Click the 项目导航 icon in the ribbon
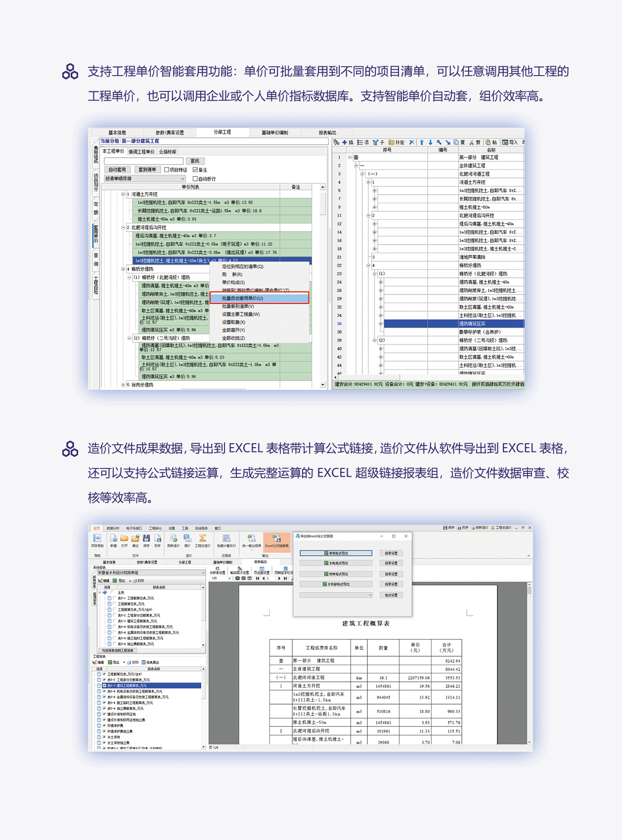This screenshot has width=622, height=840. pyautogui.click(x=97, y=538)
